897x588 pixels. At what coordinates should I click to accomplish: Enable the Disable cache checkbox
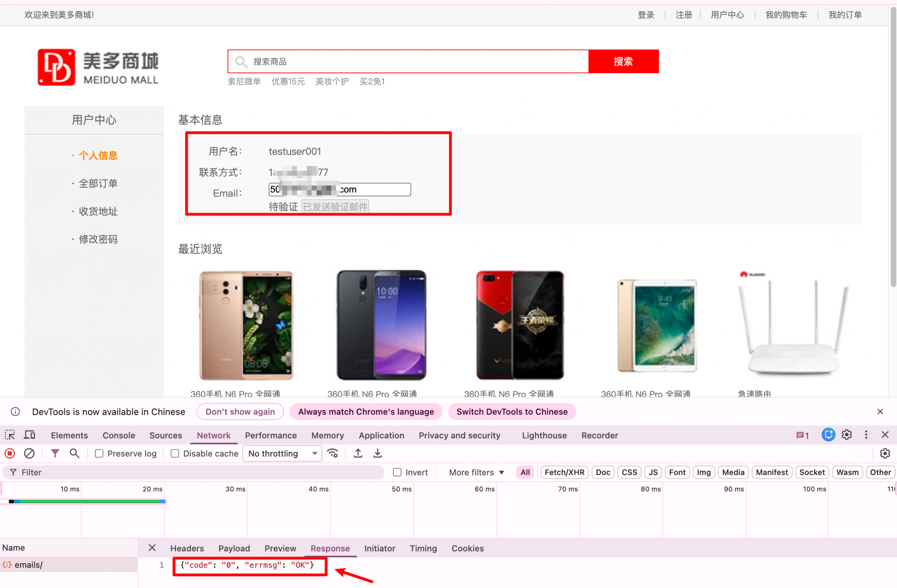click(175, 454)
